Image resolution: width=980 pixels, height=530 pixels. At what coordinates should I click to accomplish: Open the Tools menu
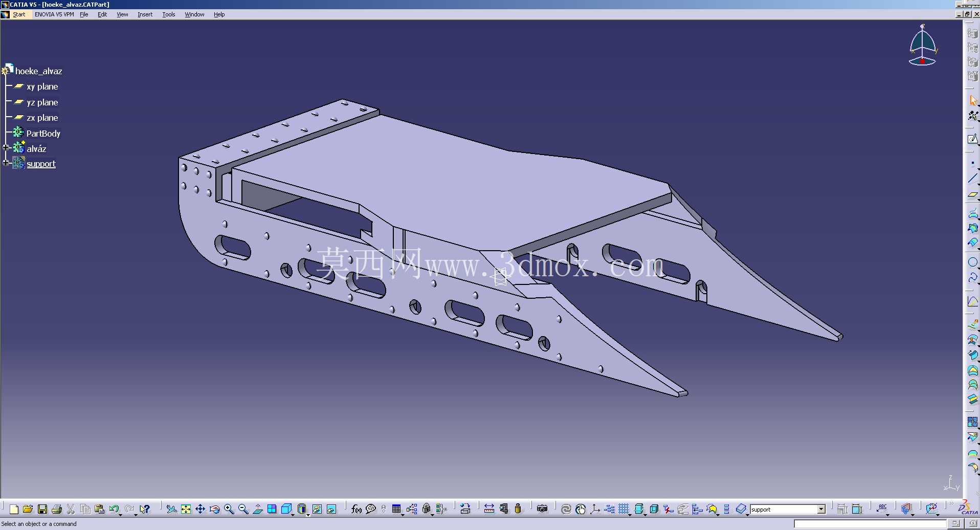(169, 14)
